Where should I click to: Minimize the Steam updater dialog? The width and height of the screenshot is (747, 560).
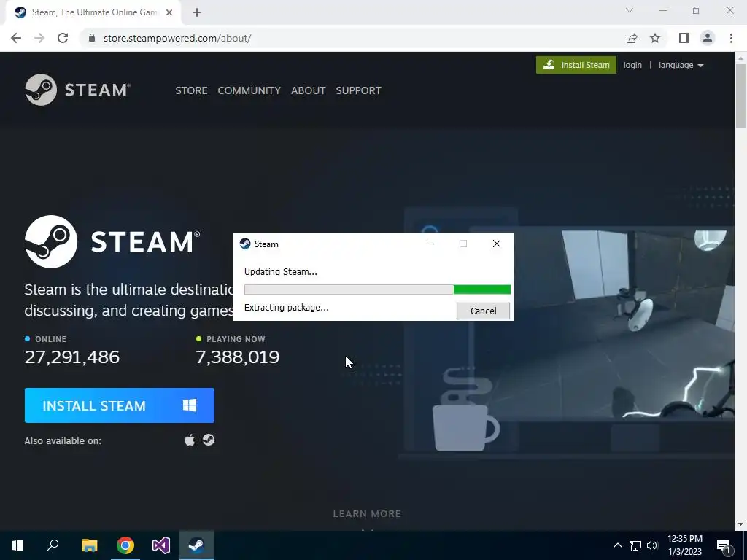point(430,244)
